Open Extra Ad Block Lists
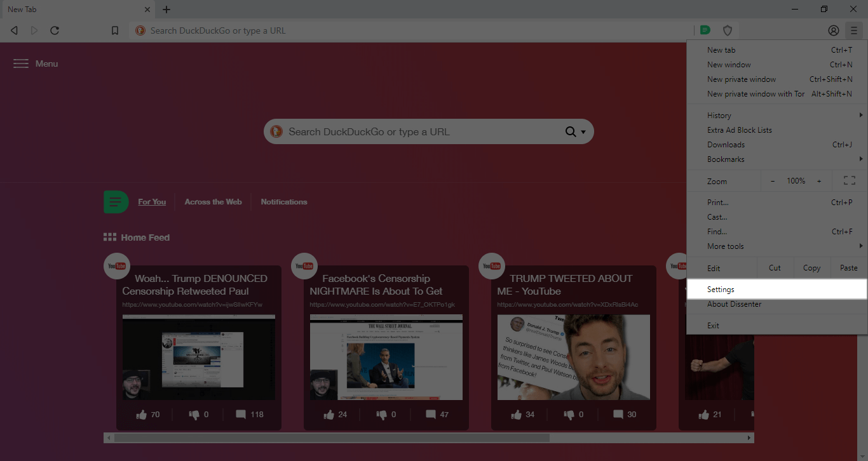This screenshot has height=461, width=868. [777, 130]
